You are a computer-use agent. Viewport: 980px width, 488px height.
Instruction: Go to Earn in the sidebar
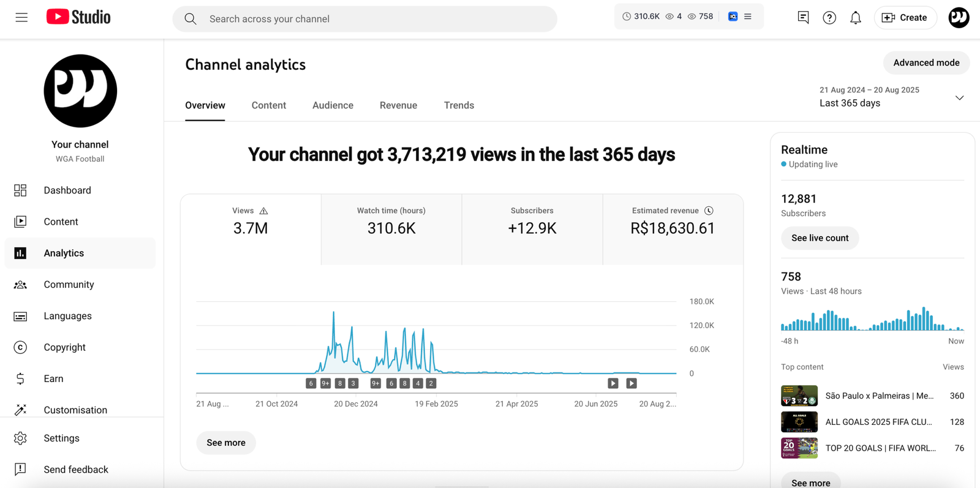click(53, 378)
